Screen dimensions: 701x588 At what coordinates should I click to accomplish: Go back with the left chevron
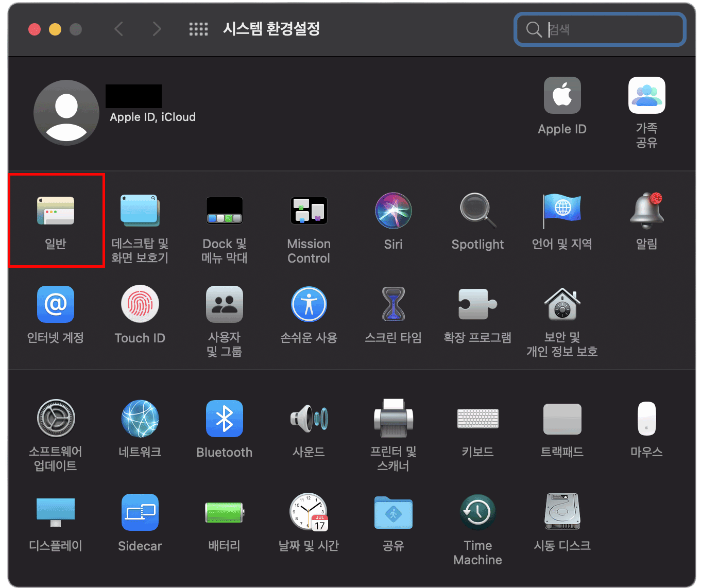(x=119, y=29)
